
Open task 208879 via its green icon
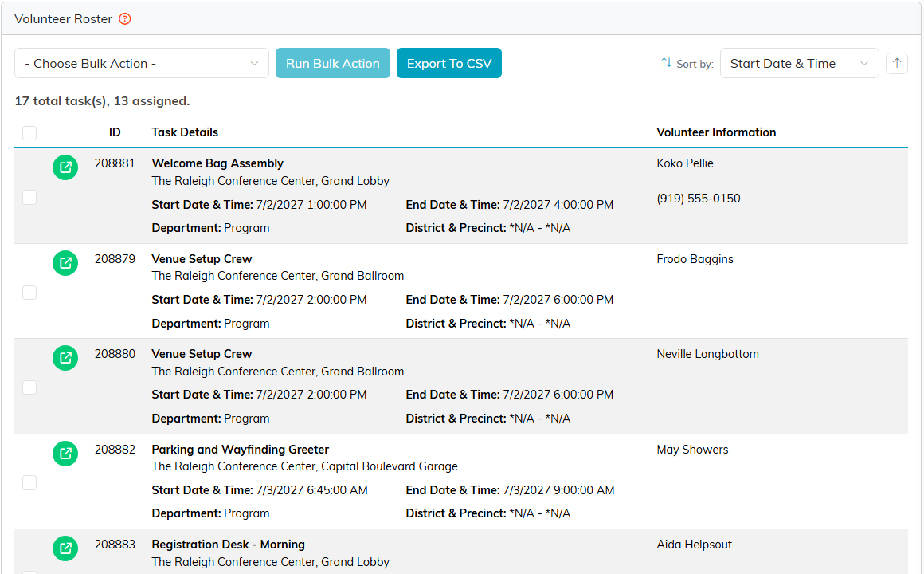tap(65, 263)
